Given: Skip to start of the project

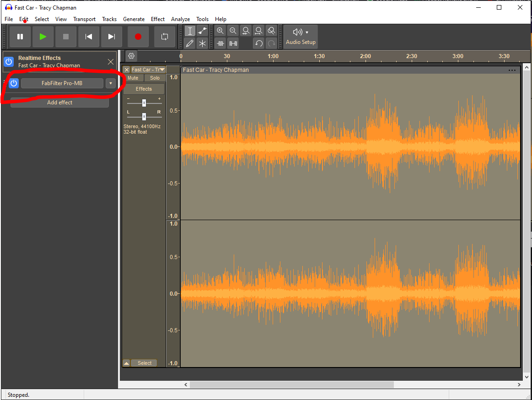Looking at the screenshot, I should pyautogui.click(x=89, y=37).
